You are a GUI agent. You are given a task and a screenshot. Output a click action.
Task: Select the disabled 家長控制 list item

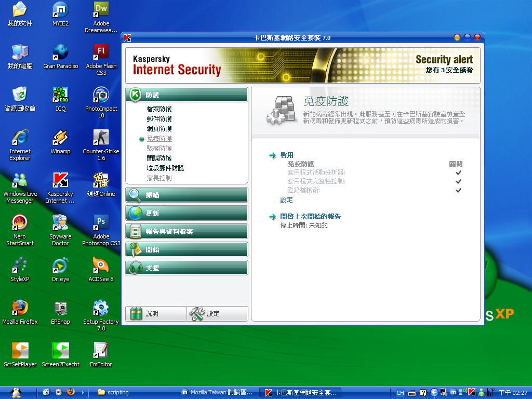pos(159,178)
